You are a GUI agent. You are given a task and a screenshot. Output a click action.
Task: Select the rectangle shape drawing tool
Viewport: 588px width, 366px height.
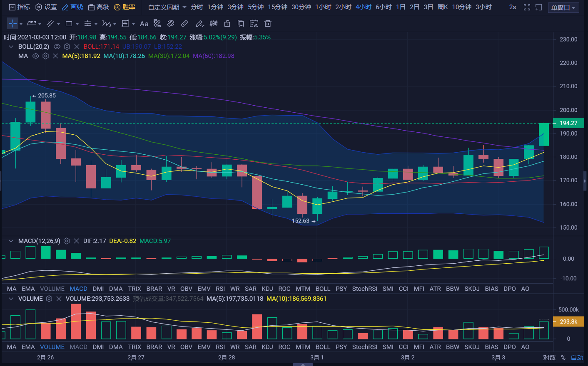[69, 24]
